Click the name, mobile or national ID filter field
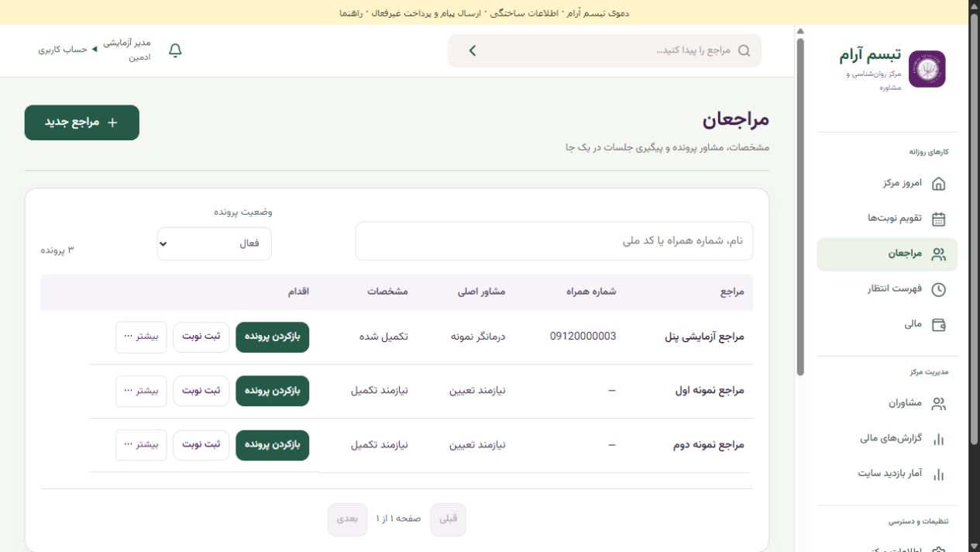980x552 pixels. [x=554, y=241]
